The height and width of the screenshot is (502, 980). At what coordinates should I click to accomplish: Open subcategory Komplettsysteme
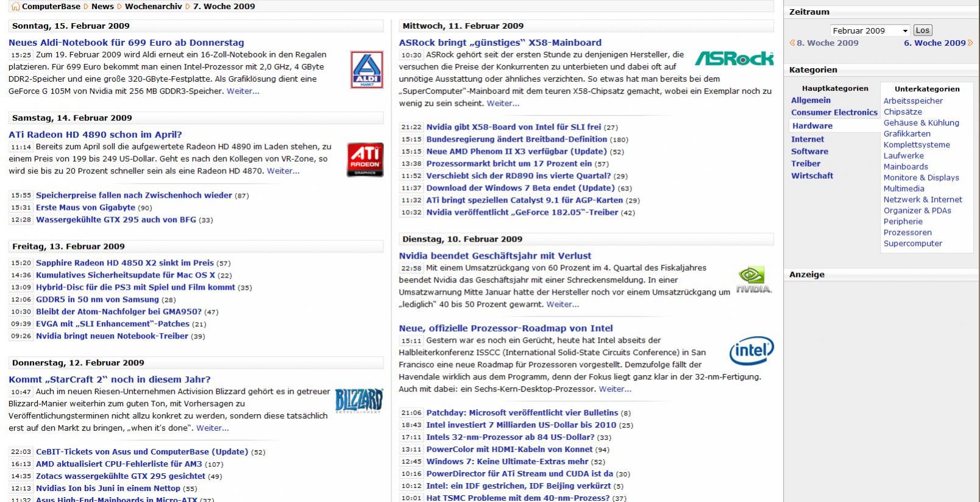917,145
